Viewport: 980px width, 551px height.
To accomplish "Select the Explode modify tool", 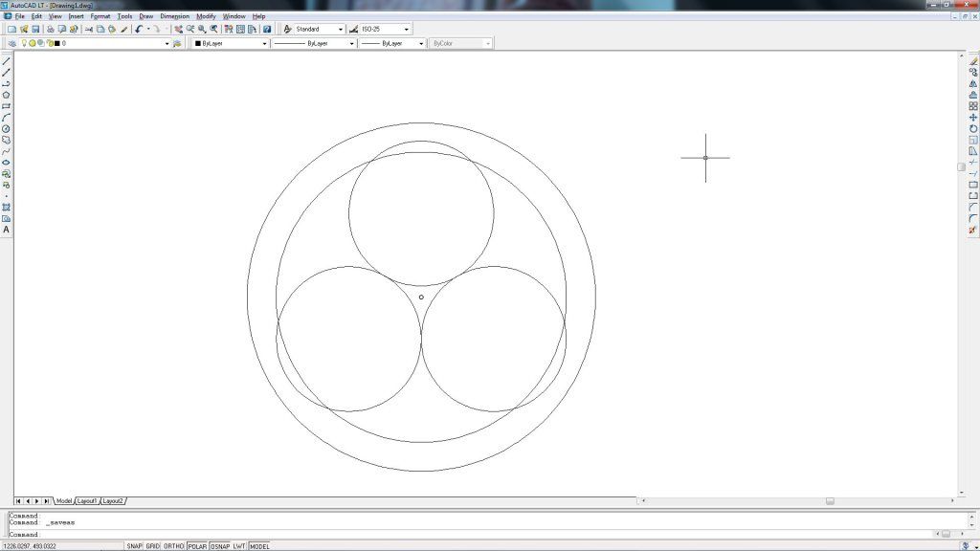I will [x=972, y=230].
